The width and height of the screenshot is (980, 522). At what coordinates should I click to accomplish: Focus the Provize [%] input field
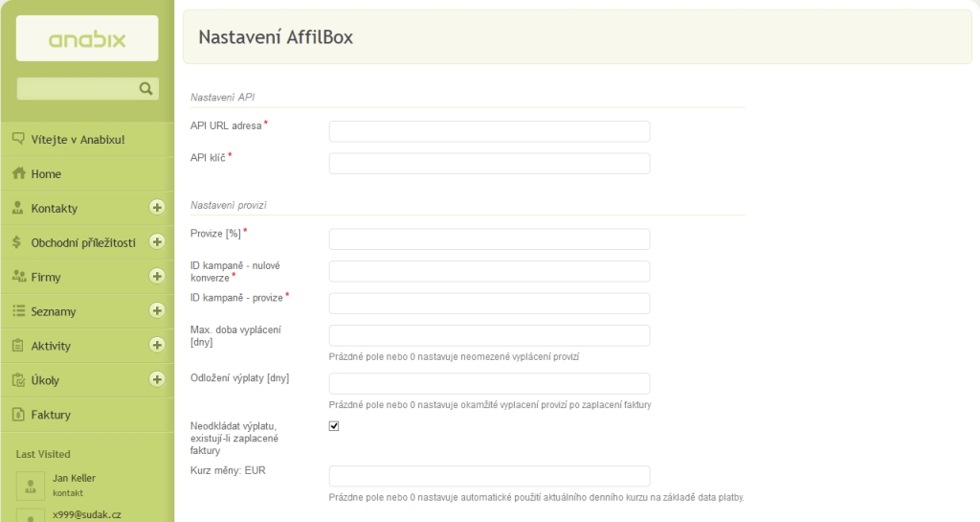[489, 239]
